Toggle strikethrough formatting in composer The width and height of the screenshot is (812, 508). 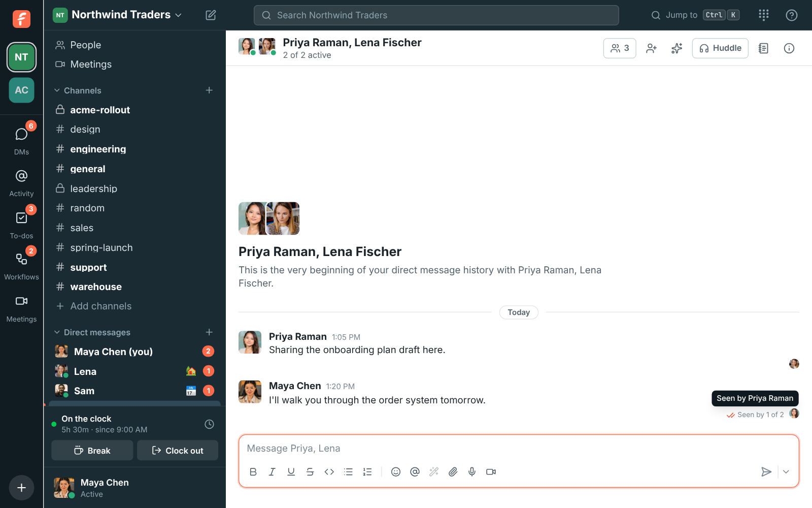click(310, 472)
